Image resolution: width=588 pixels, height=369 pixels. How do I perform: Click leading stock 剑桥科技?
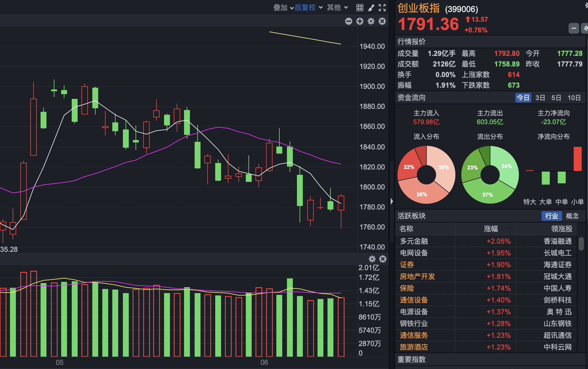[558, 300]
